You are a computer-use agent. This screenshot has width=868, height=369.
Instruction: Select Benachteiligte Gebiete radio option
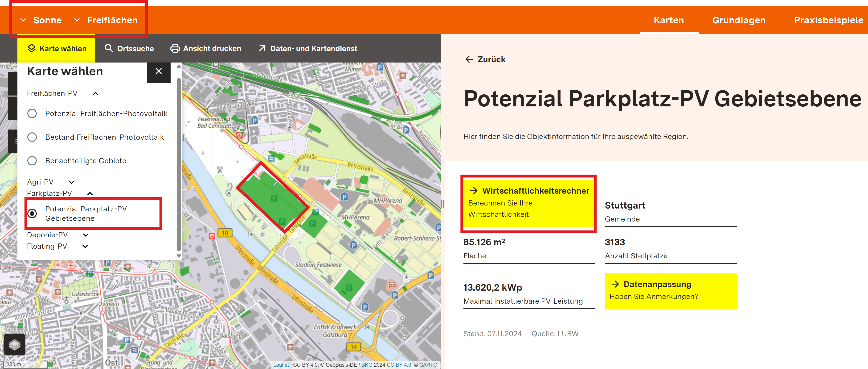32,161
